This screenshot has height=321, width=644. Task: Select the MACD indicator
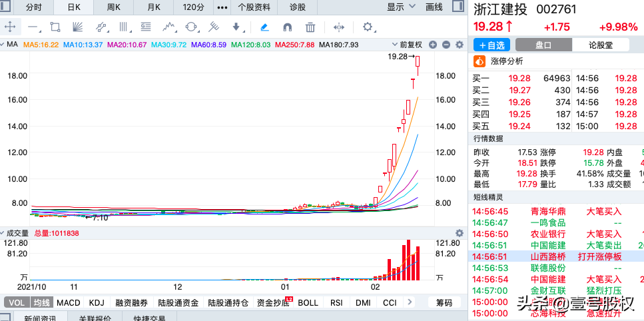(x=69, y=303)
